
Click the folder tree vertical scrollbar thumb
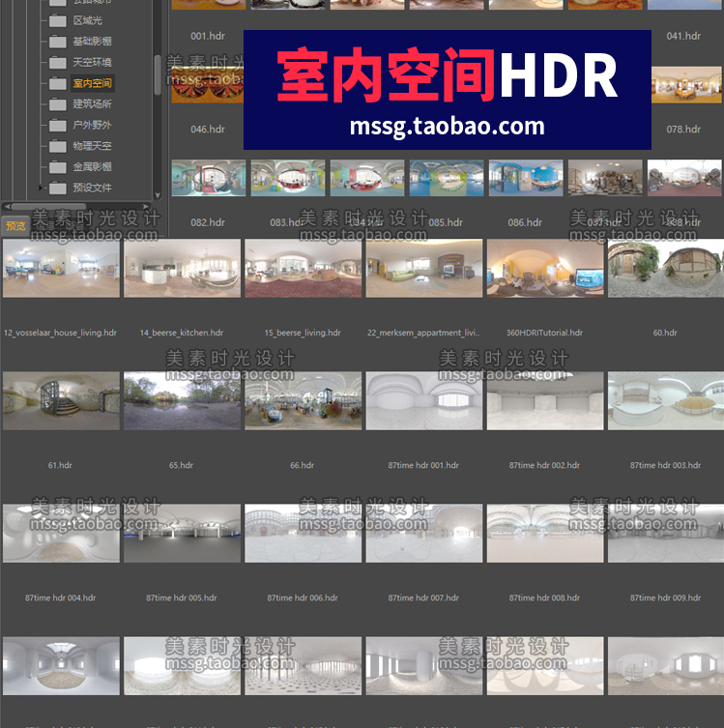click(158, 75)
